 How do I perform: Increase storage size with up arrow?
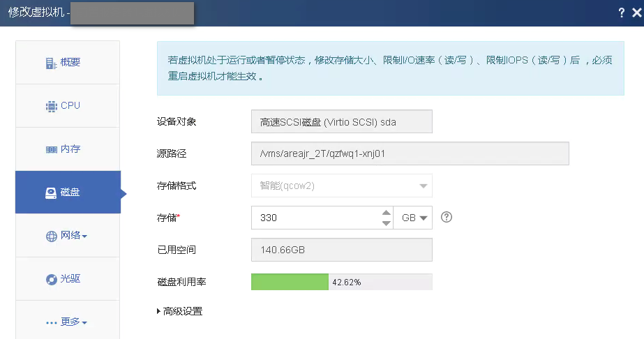[x=386, y=212]
